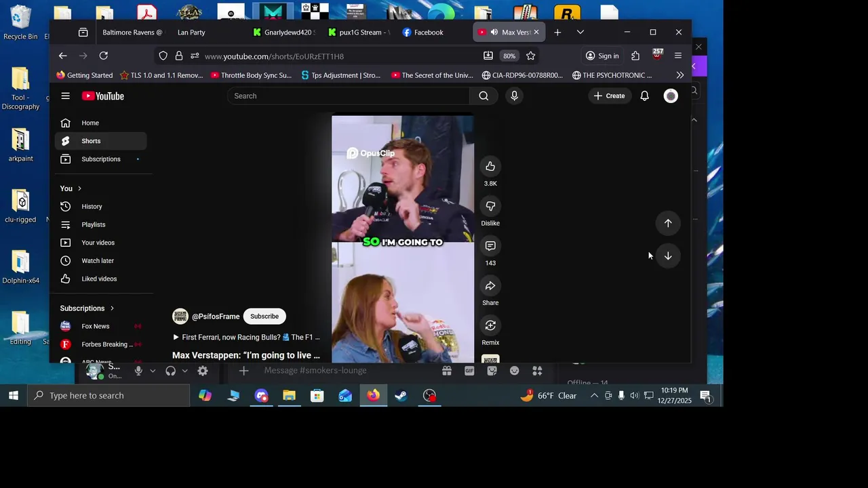868x488 pixels.
Task: Open a new Firefox tab
Action: pos(557,32)
